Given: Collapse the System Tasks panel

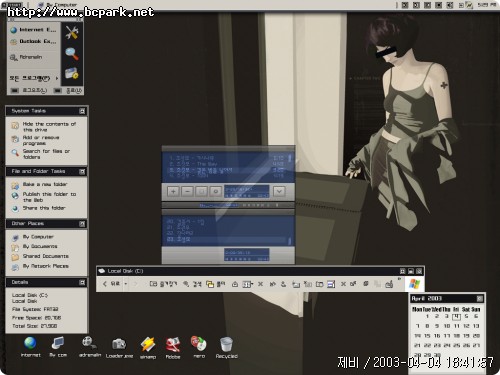Looking at the screenshot, I should coord(82,111).
